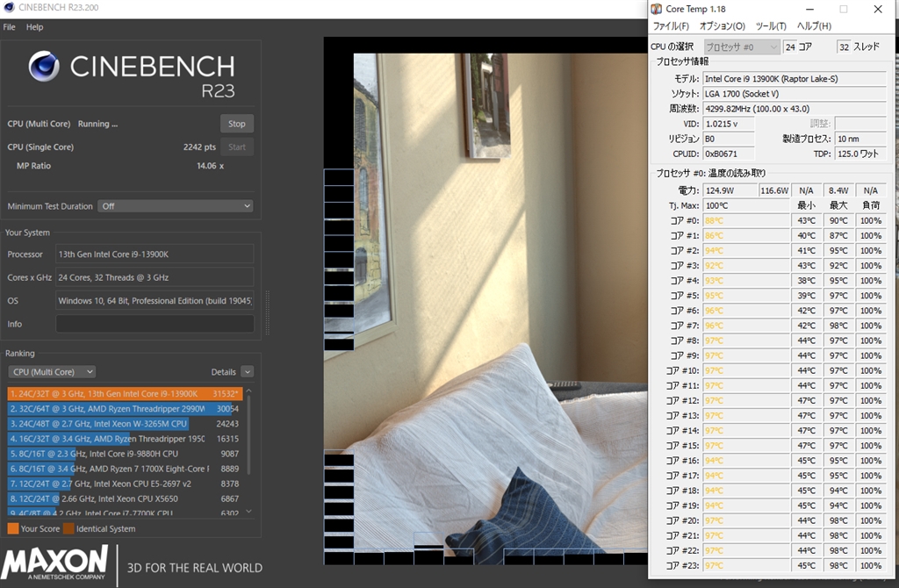Screen dimensions: 899x588
Task: Click the Single Core score 2242 pts
Action: 199,147
